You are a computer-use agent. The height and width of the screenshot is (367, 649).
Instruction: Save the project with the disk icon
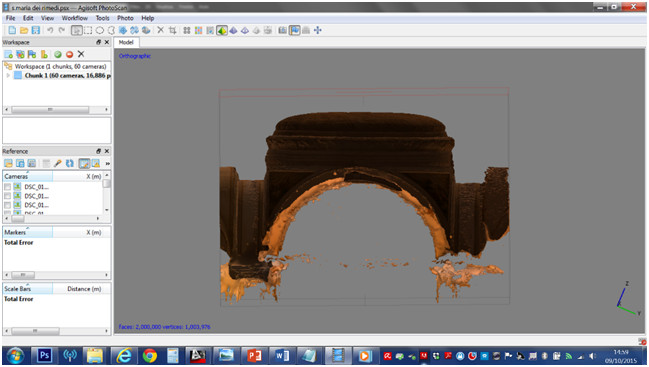coord(36,30)
